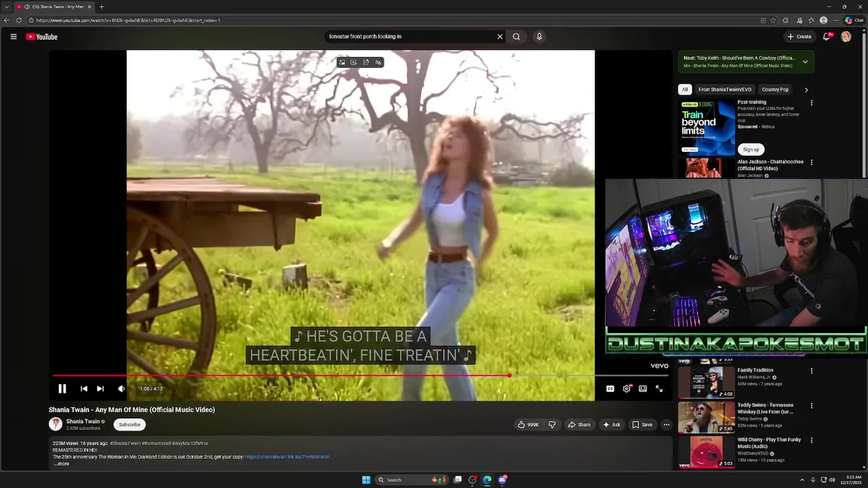
Task: Click into the YouTube search field
Action: click(410, 37)
